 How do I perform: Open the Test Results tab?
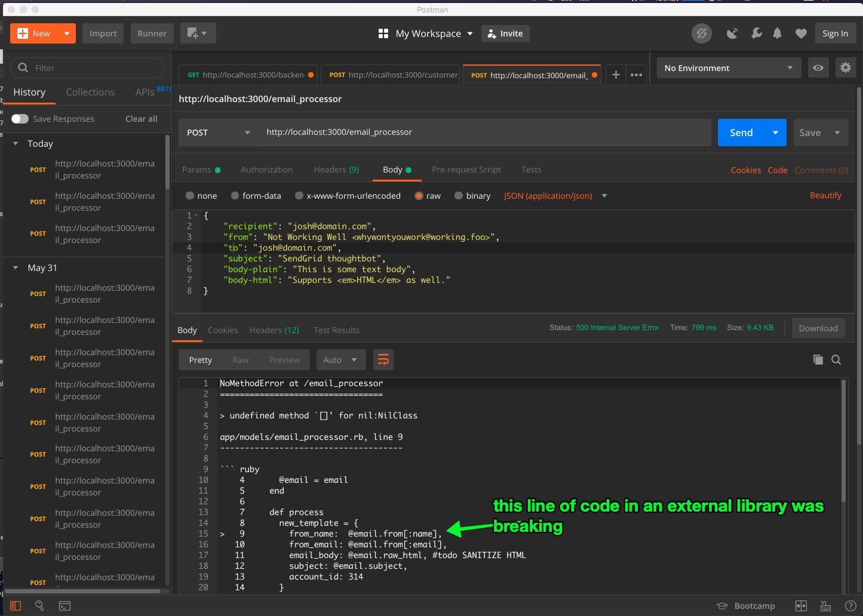tap(336, 330)
